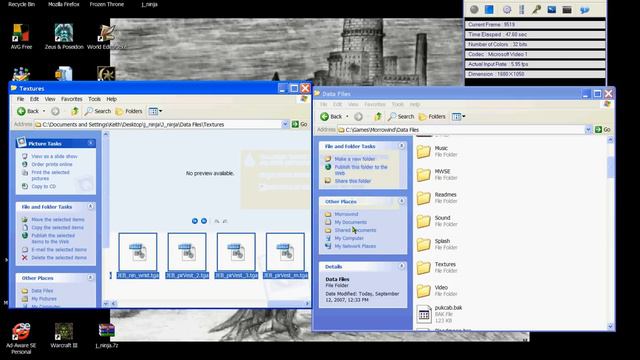Screen dimensions: 640x360
Task: Select the Ad-Aware SE Personal desktop icon
Action: 21,338
